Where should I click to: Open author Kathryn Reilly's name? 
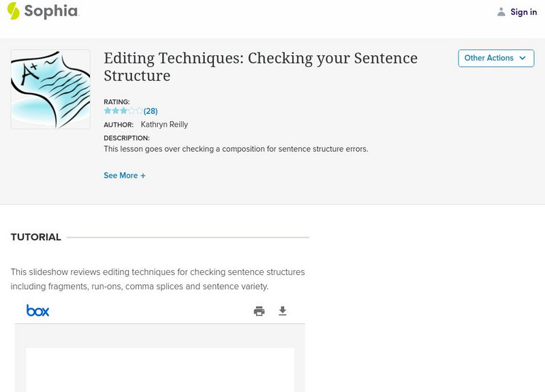[164, 125]
